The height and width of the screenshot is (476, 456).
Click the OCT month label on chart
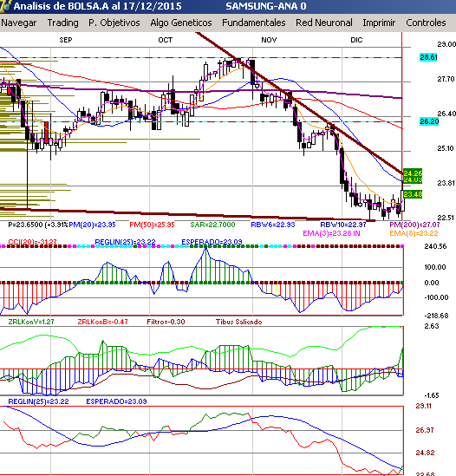pyautogui.click(x=166, y=40)
